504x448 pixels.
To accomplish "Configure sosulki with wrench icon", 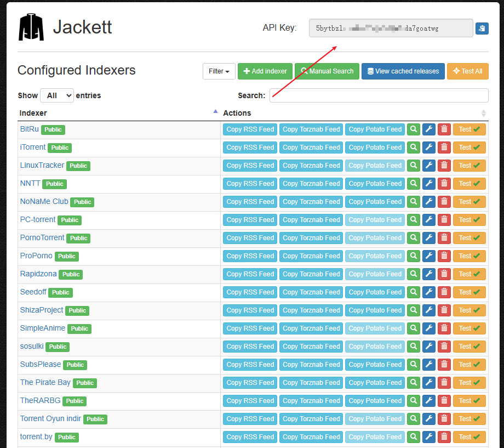I will point(429,347).
